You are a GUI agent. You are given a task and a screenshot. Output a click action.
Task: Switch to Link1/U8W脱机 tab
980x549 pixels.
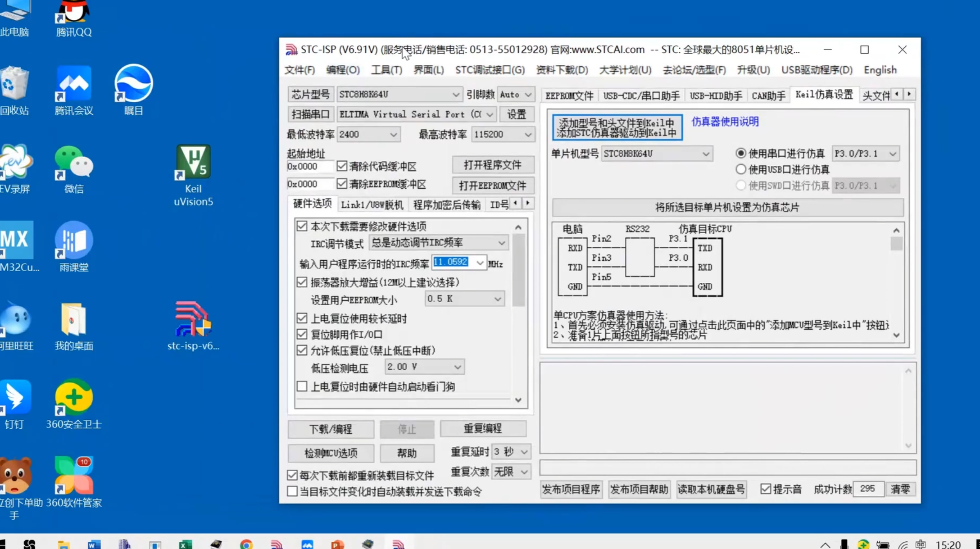(x=372, y=205)
